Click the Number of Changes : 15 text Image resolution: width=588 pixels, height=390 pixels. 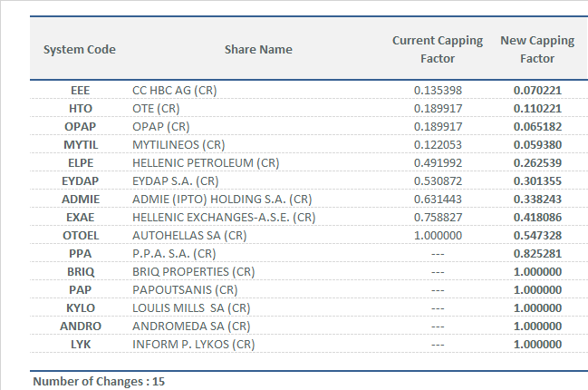[99, 382]
